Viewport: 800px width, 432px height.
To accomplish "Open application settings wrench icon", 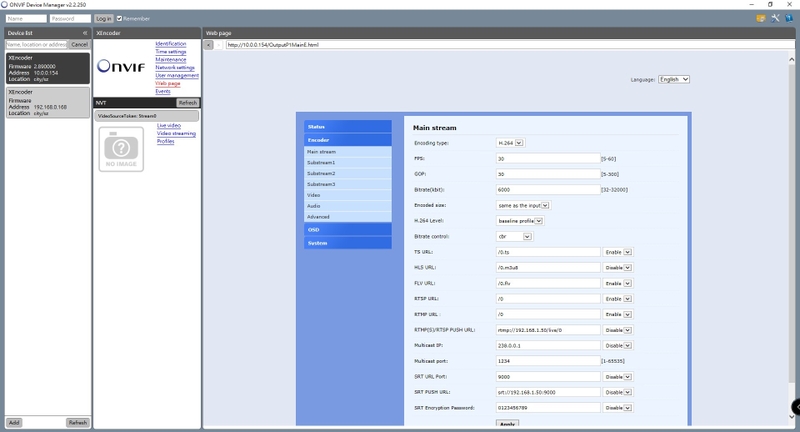I will tap(775, 18).
